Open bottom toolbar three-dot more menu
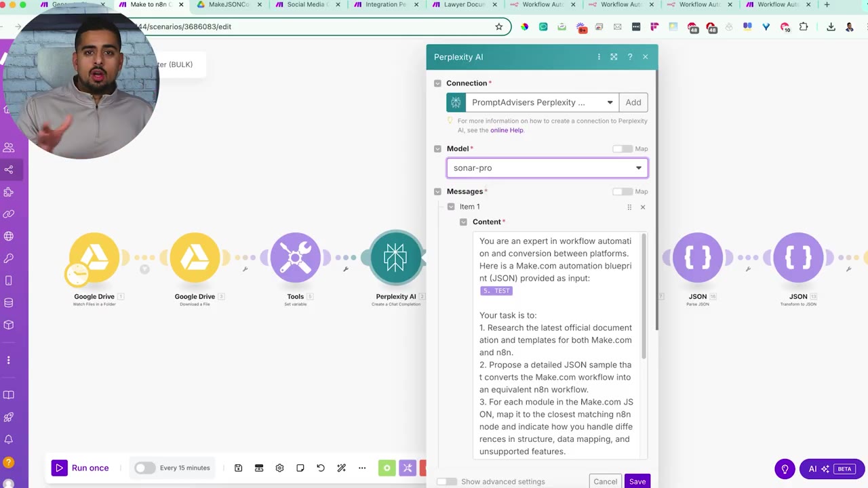 362,468
